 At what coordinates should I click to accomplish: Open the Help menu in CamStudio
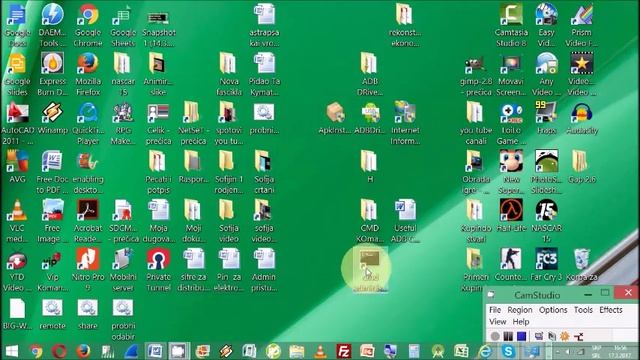pyautogui.click(x=521, y=322)
